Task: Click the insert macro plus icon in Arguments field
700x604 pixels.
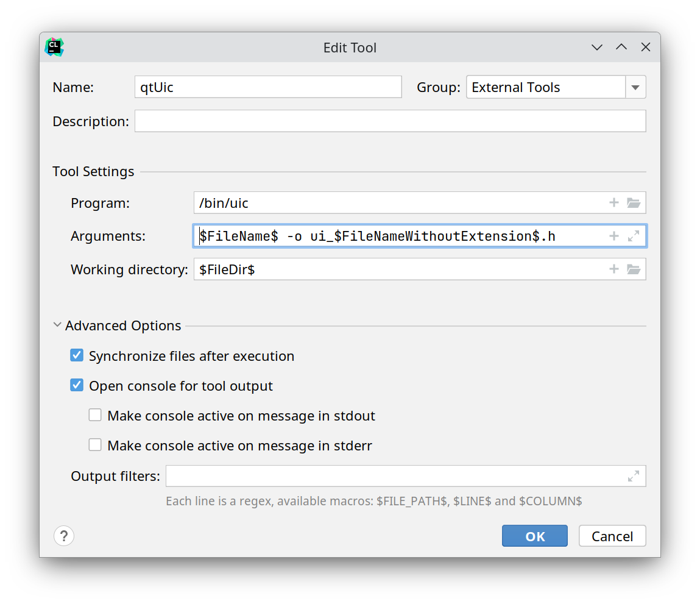Action: (x=614, y=236)
